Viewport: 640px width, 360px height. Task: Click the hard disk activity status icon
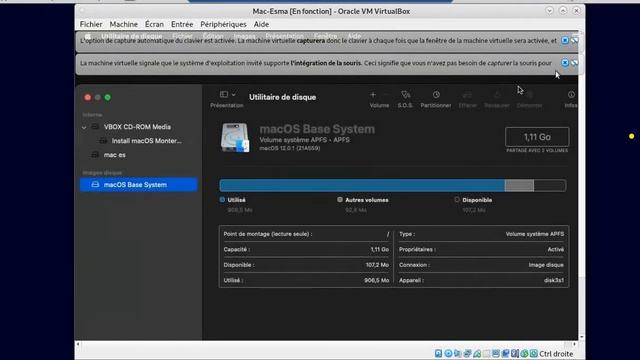(x=438, y=353)
